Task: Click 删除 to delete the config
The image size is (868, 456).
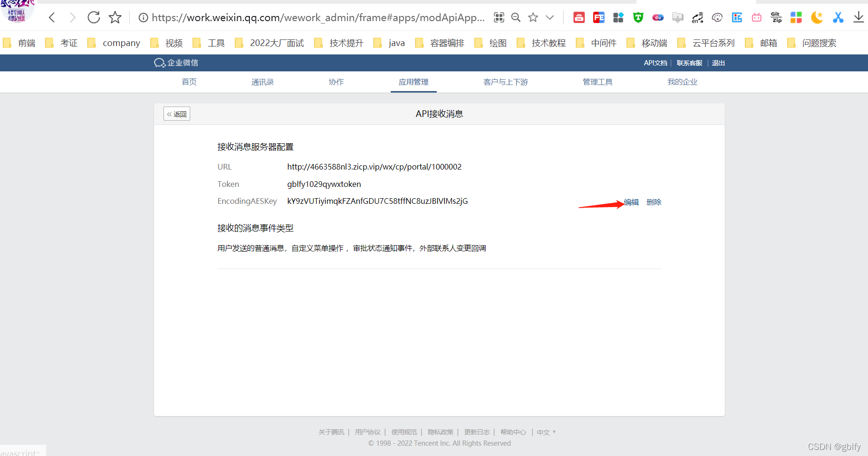Action: point(654,202)
